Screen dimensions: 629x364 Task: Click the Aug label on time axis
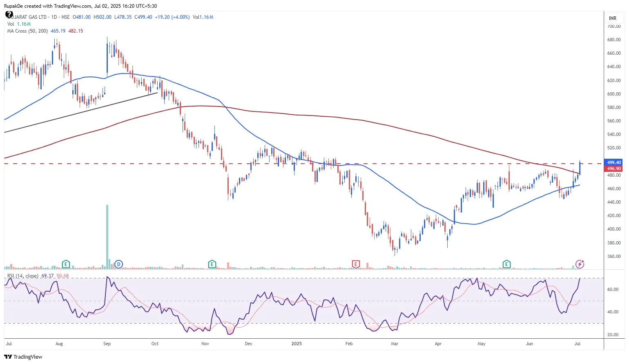point(59,344)
